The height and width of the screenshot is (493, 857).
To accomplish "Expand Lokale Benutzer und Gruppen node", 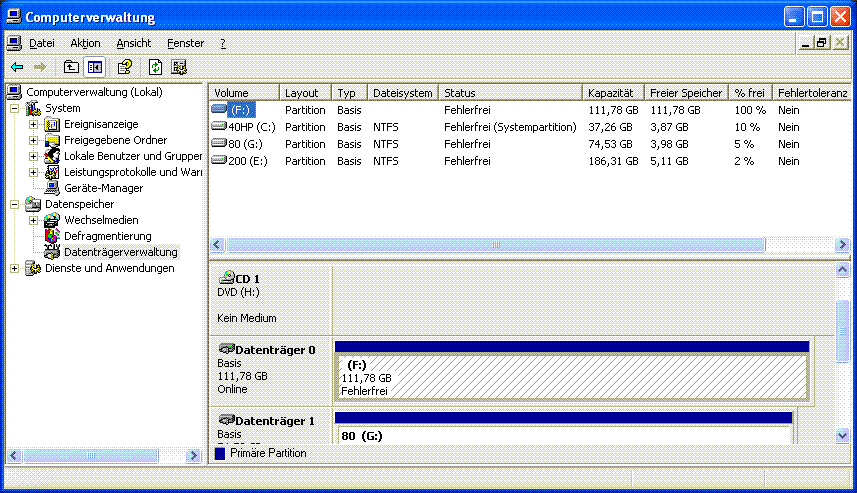I will point(33,156).
